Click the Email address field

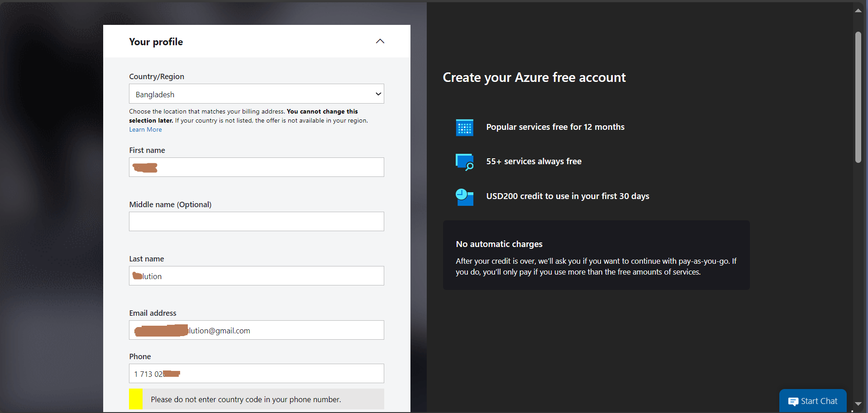click(256, 330)
